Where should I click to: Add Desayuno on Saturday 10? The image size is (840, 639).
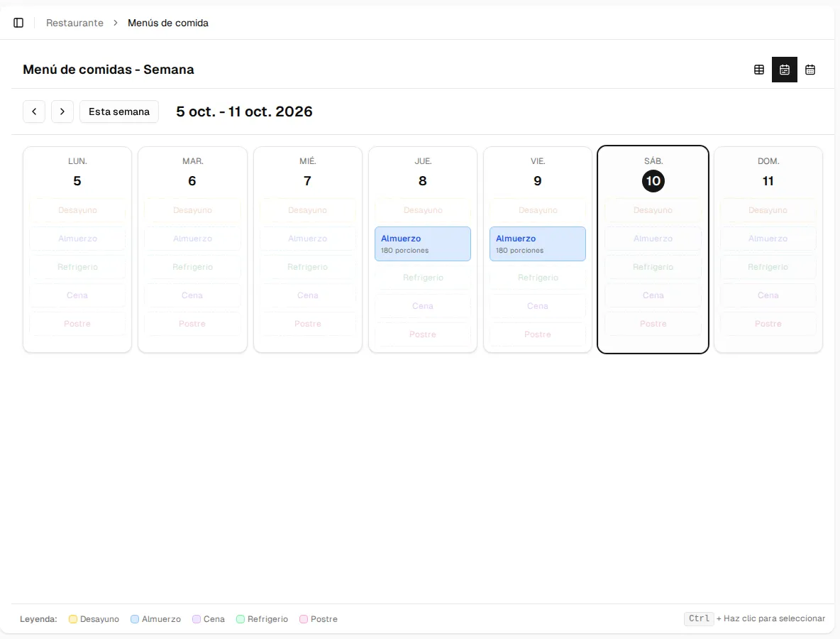653,210
